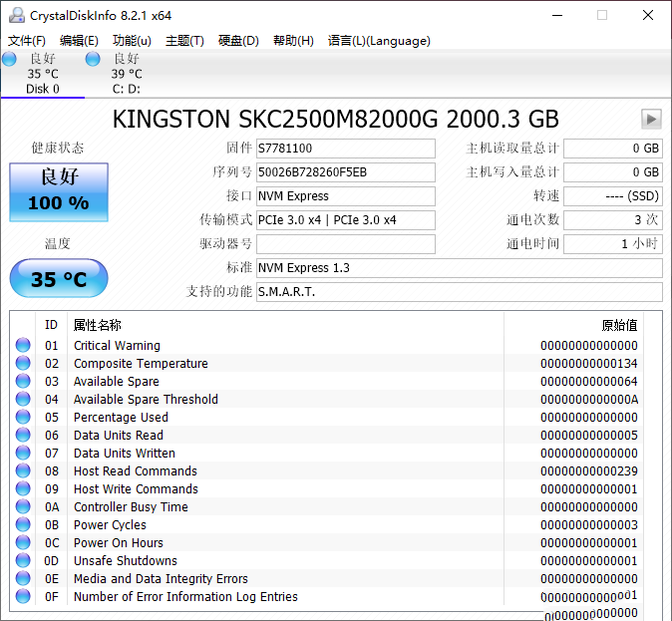Open the 功能(u) menu
This screenshot has height=621, width=672.
tap(132, 41)
